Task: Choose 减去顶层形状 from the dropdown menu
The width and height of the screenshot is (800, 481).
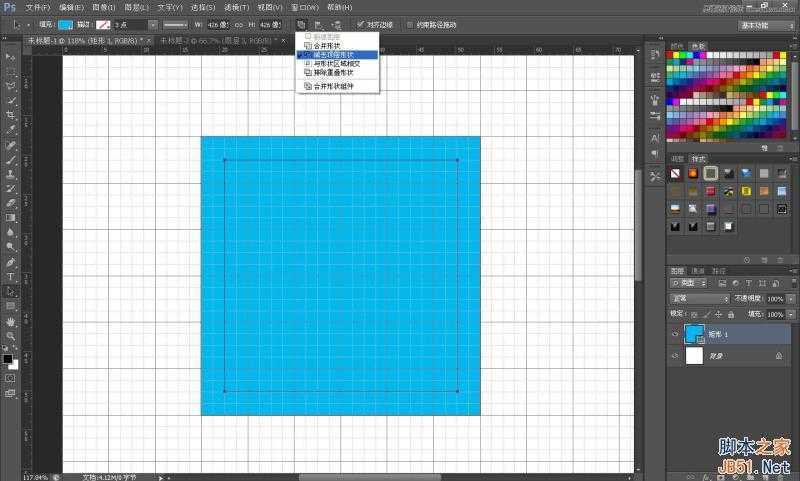Action: [x=337, y=55]
